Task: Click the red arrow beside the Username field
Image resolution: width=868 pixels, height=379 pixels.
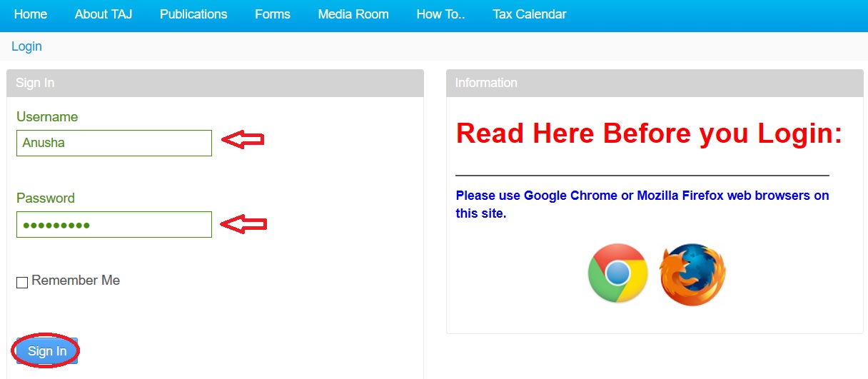Action: (243, 140)
